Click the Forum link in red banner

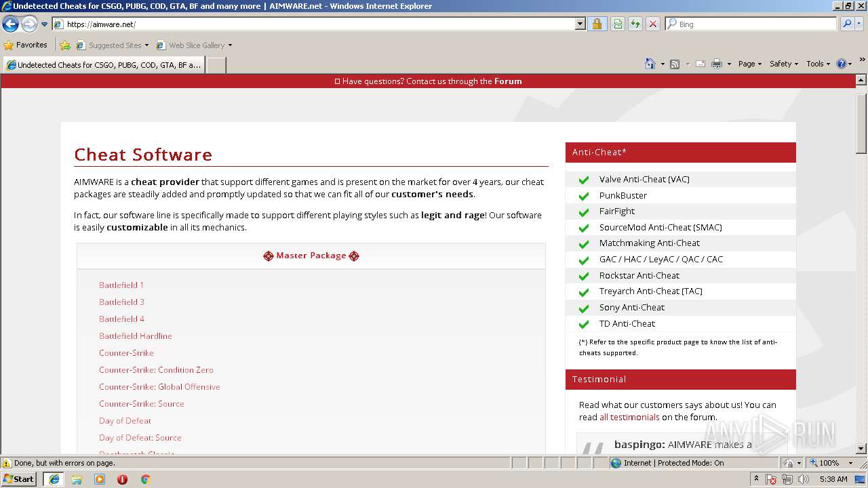[x=508, y=81]
